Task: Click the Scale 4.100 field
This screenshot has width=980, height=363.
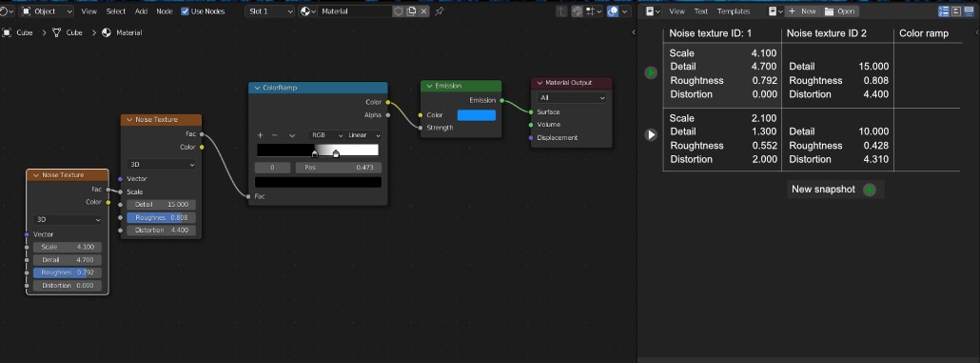Action: [68, 247]
